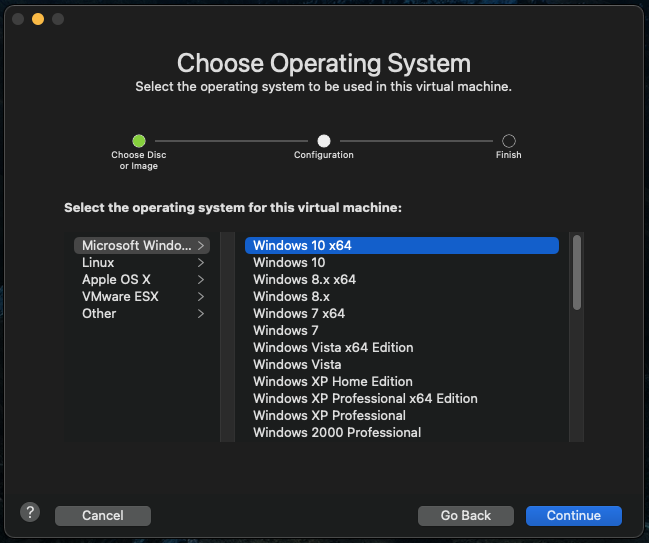Select Other category
The width and height of the screenshot is (649, 543).
tap(142, 313)
